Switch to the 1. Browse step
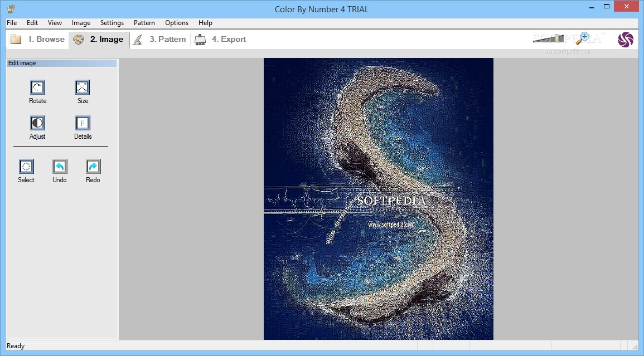The height and width of the screenshot is (356, 644). [38, 40]
